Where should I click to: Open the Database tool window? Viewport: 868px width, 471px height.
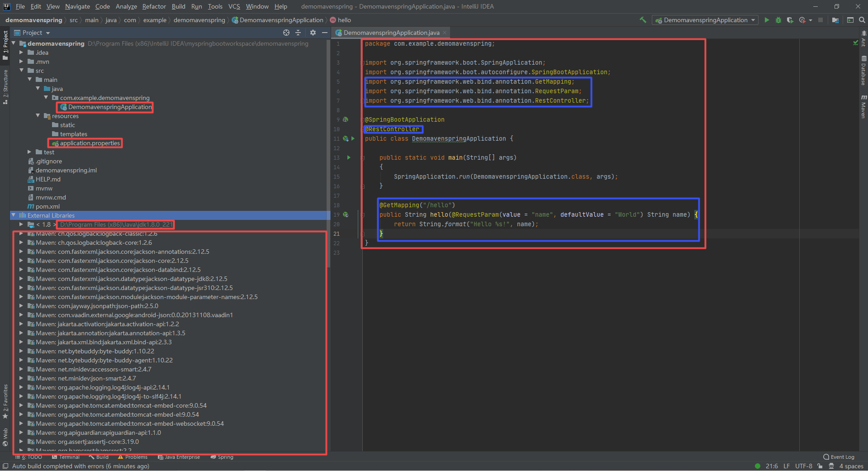pyautogui.click(x=863, y=71)
